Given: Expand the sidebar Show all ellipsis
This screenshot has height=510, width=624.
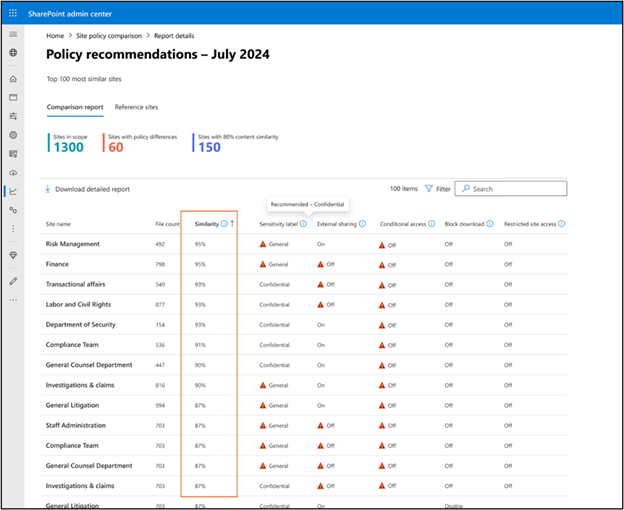Looking at the screenshot, I should [x=13, y=300].
